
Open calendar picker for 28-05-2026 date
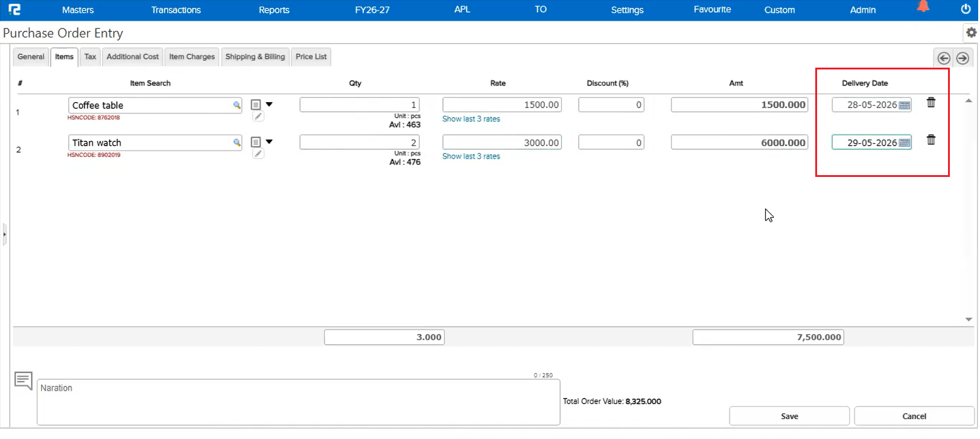(x=905, y=105)
